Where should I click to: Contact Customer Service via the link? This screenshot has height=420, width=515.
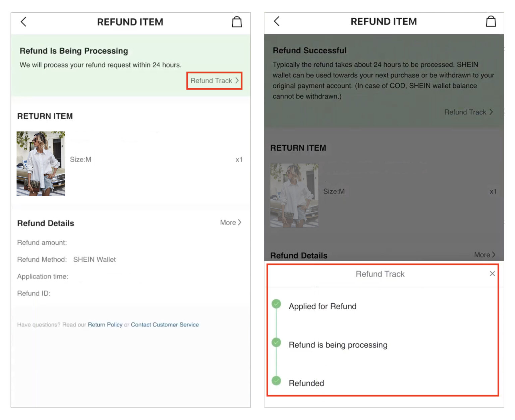coord(165,324)
